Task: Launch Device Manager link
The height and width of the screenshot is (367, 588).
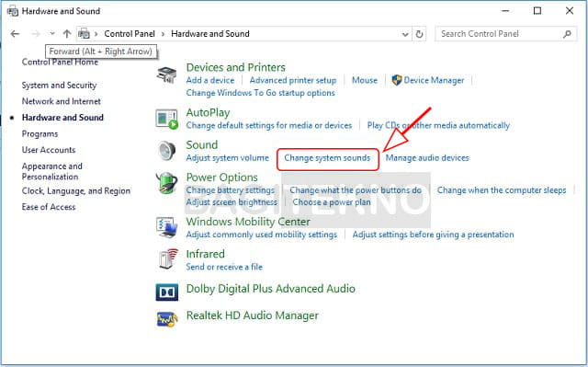Action: click(x=434, y=80)
